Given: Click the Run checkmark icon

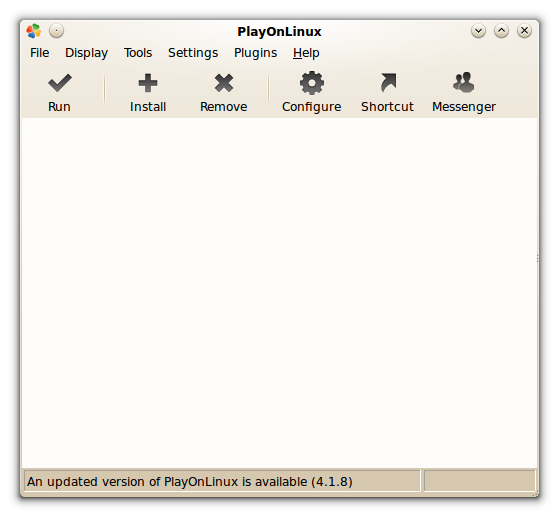Looking at the screenshot, I should pyautogui.click(x=60, y=83).
